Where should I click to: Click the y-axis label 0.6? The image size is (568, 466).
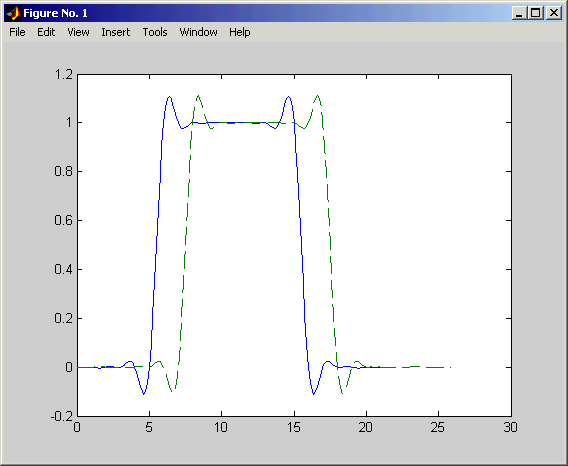tap(63, 220)
